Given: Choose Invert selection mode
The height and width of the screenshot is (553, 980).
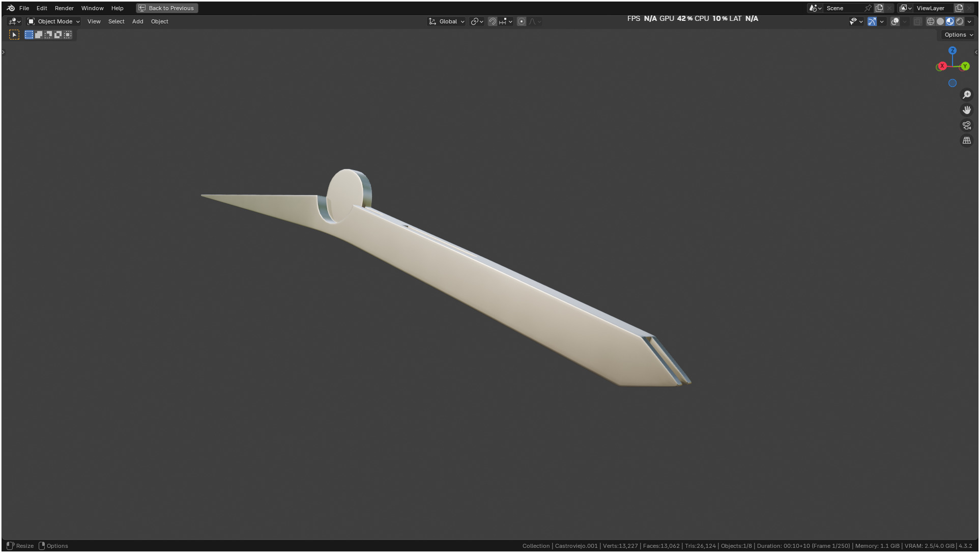Looking at the screenshot, I should (x=58, y=35).
